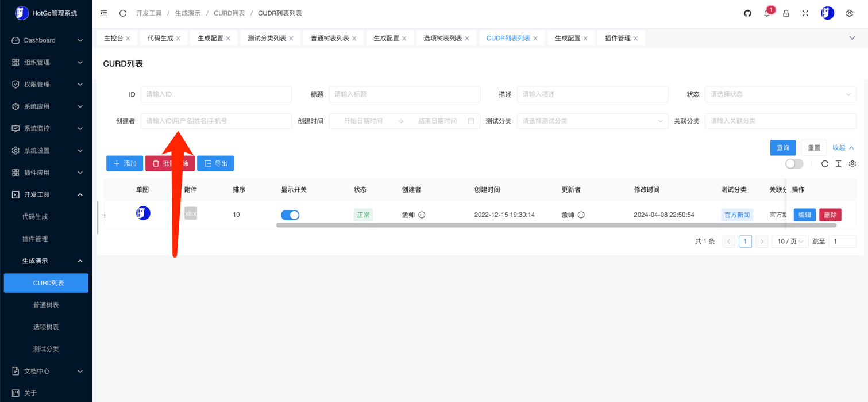Toggle the 显示开关 switch in the row
The width and height of the screenshot is (868, 402).
click(x=290, y=215)
